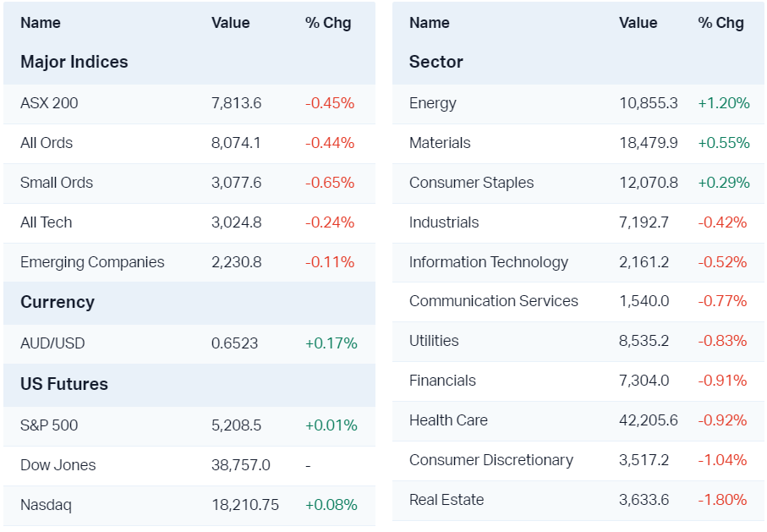Click the AUD/USD currency pair
Image resolution: width=767 pixels, height=532 pixels.
[x=52, y=343]
